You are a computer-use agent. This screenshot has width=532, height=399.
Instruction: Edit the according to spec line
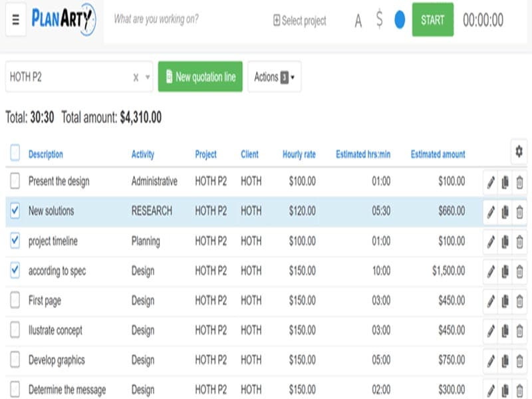point(491,272)
